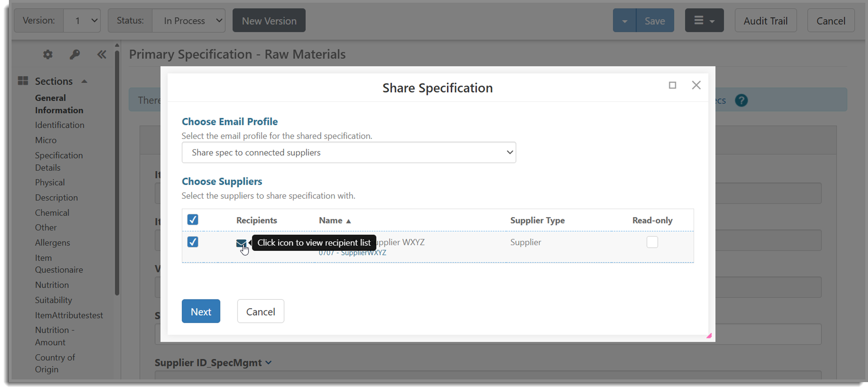Close the Share Specification dialog

(x=696, y=85)
